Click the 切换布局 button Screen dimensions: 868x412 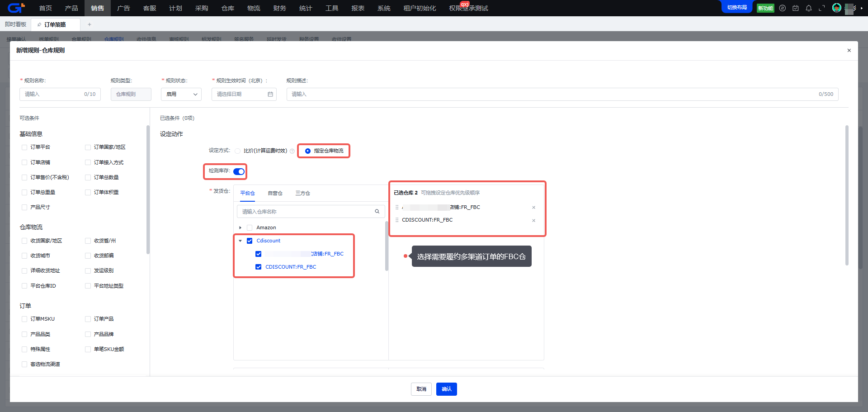737,7
